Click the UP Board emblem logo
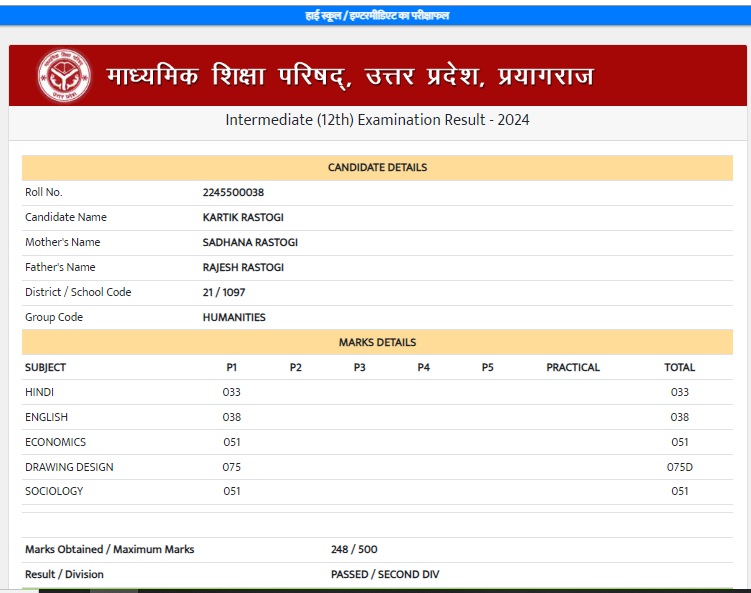 tap(64, 76)
